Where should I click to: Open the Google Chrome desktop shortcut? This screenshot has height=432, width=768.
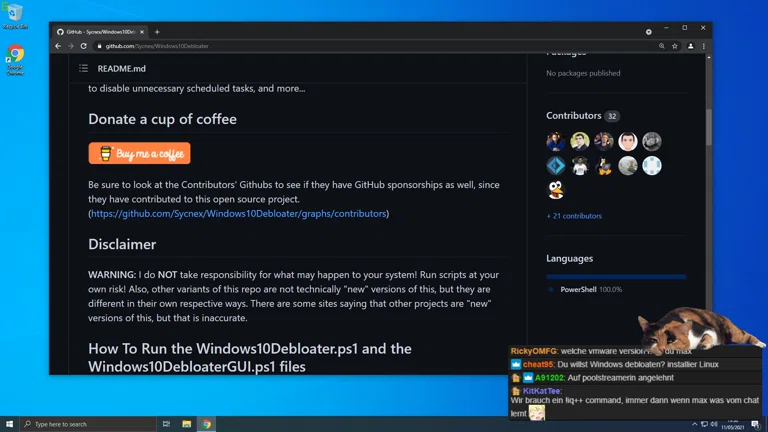click(x=15, y=59)
